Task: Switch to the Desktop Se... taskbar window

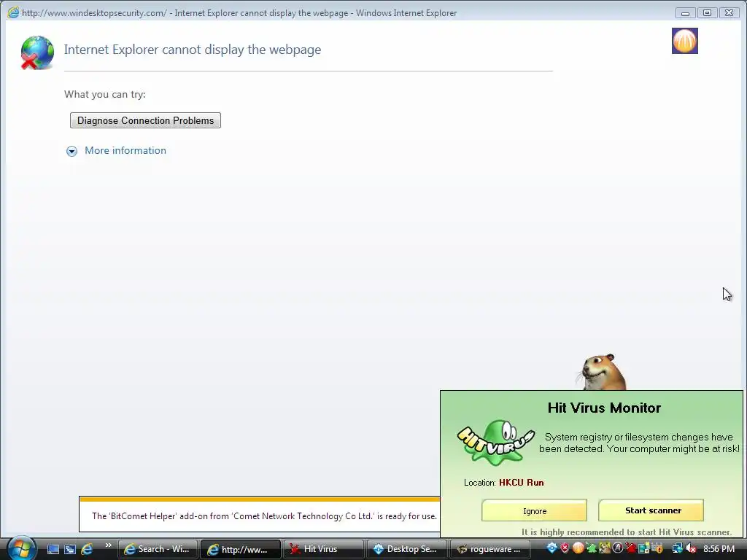Action: coord(407,549)
